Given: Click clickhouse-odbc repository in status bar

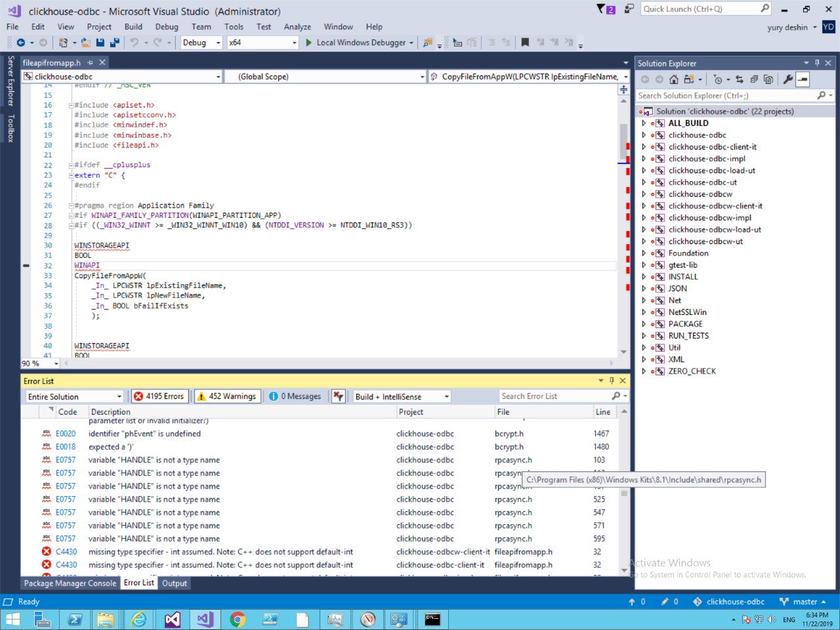Looking at the screenshot, I should [x=728, y=602].
